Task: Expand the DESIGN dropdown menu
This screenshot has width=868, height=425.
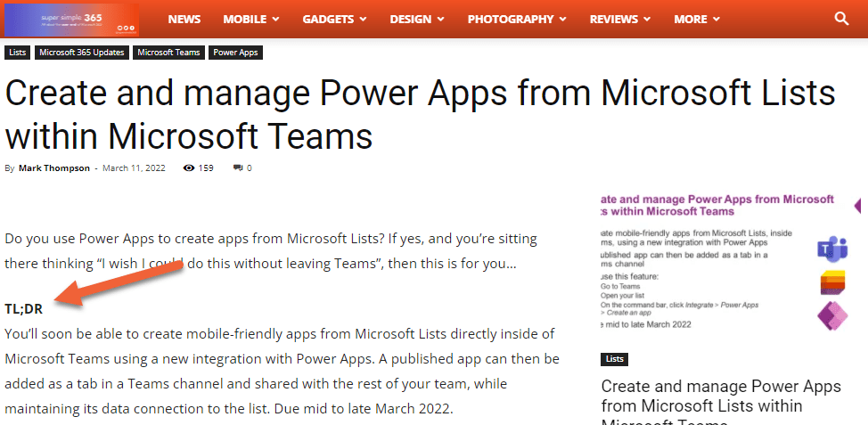Action: click(x=417, y=20)
